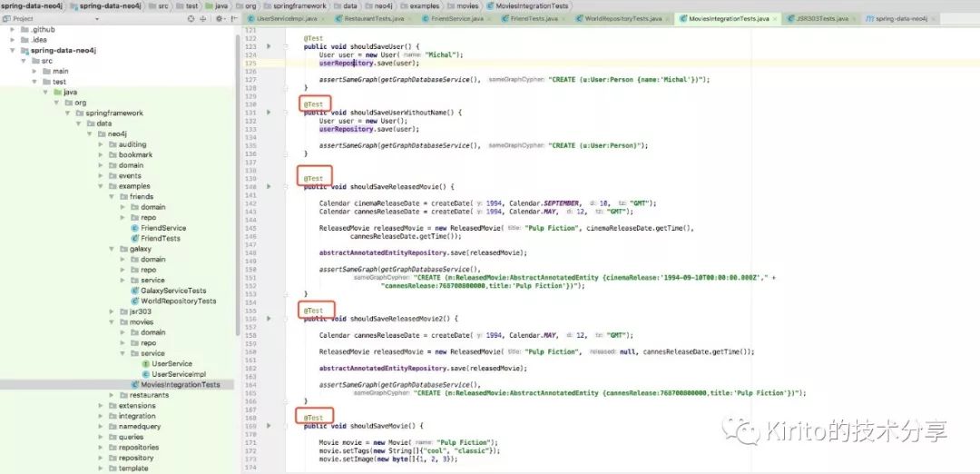Expand the main folder

pyautogui.click(x=35, y=72)
